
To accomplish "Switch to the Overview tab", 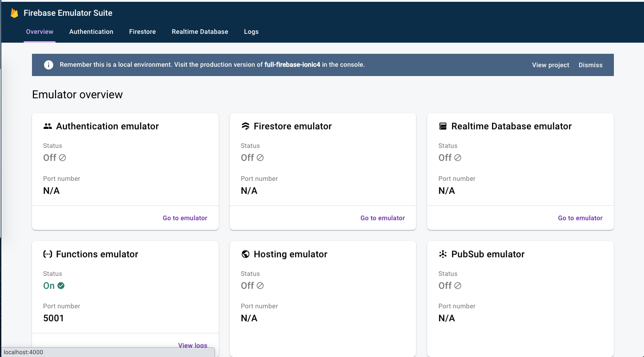I will pyautogui.click(x=40, y=32).
